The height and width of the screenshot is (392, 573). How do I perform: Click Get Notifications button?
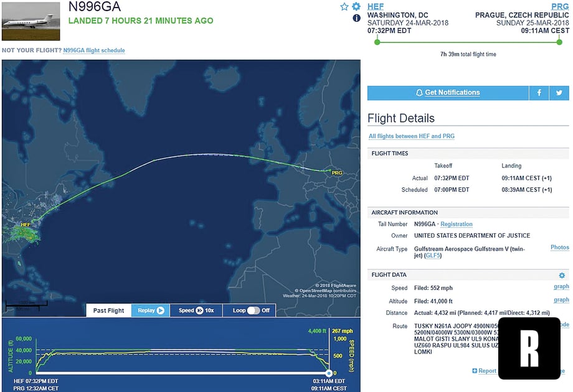click(447, 93)
